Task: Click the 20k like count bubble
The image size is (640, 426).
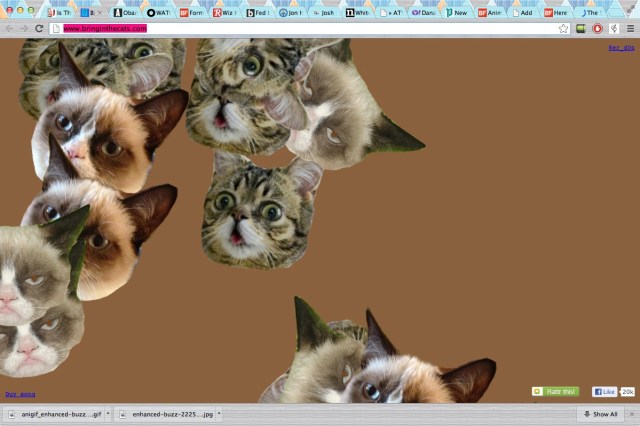Action: coord(627,392)
